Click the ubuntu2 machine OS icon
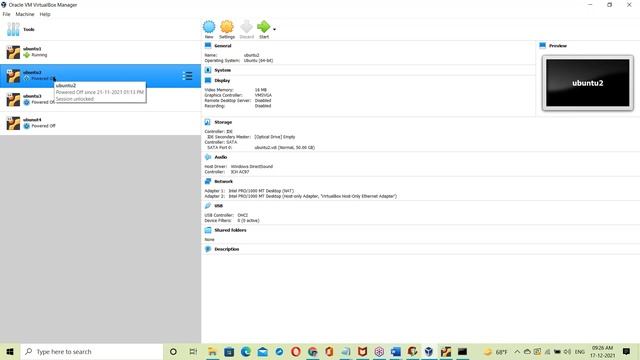Screen dimensions: 640x360 [13, 76]
